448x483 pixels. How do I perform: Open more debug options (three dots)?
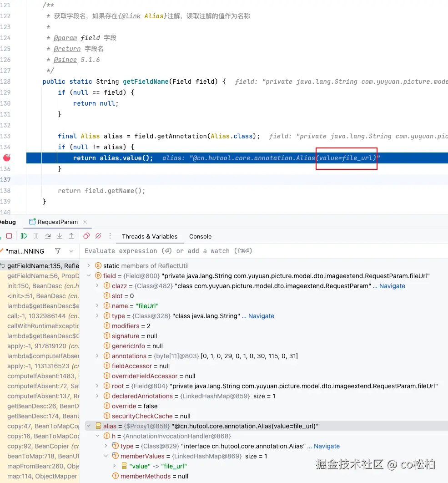click(x=110, y=236)
